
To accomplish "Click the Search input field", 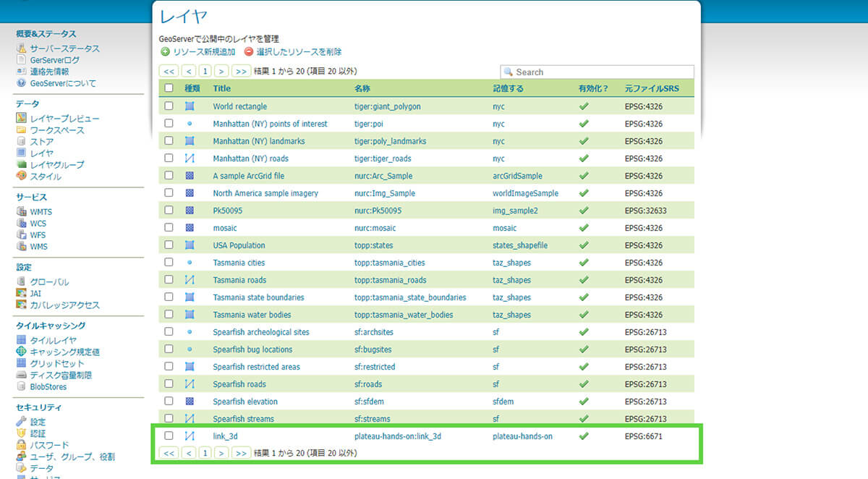I will tap(597, 72).
